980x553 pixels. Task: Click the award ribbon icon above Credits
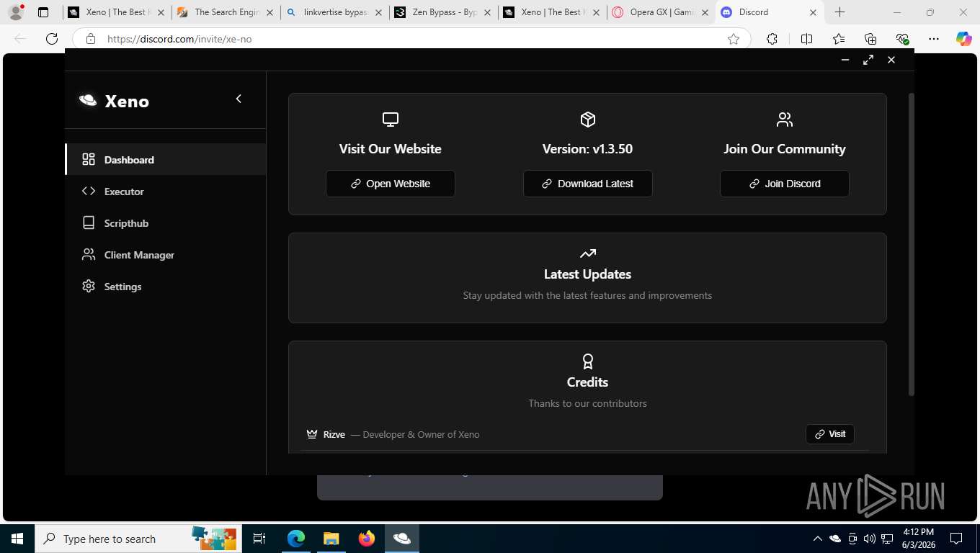pyautogui.click(x=588, y=361)
